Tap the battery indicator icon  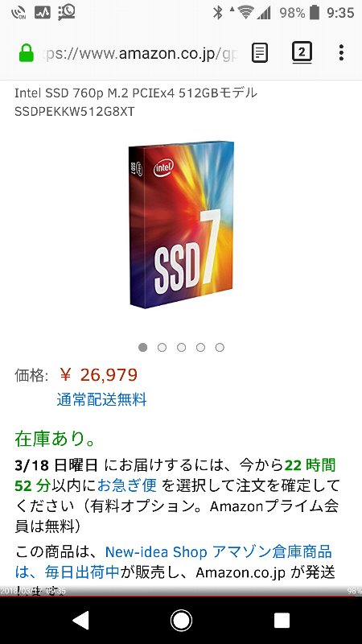pyautogui.click(x=315, y=13)
